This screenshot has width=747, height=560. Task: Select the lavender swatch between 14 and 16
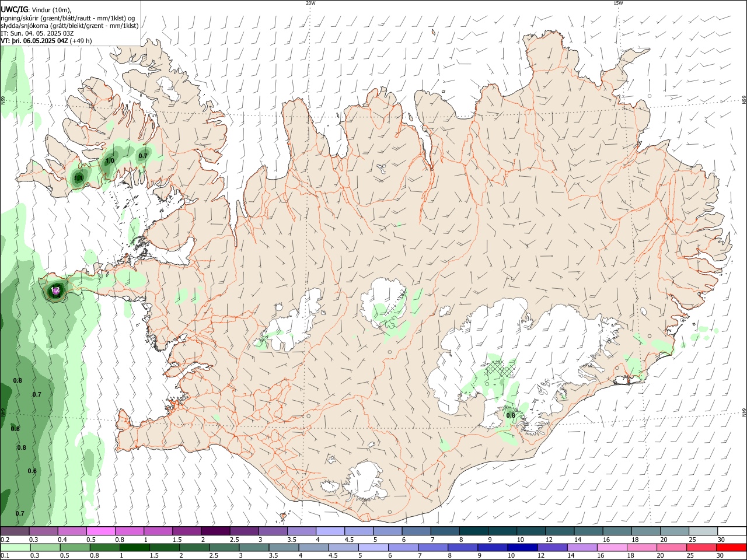(x=581, y=547)
